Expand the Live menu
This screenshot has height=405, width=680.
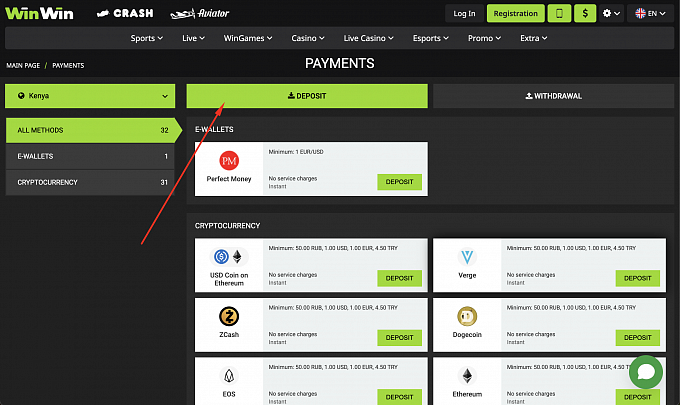coord(193,38)
